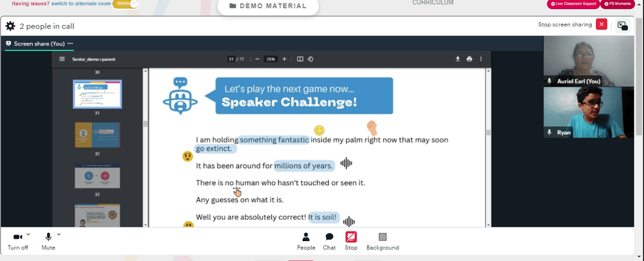Screen dimensions: 644x261
Task: Click Auriel Earl video tile
Action: click(x=589, y=61)
